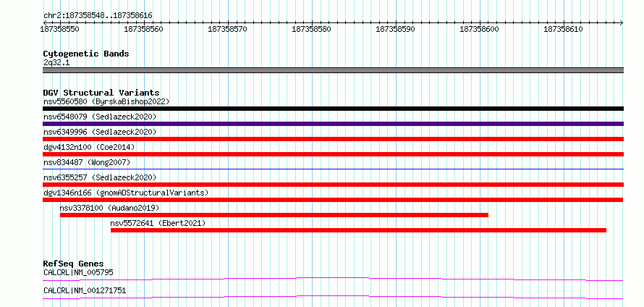644x307 pixels.
Task: Click the chr2:187358548..187358616 coordinate label
Action: tap(98, 16)
